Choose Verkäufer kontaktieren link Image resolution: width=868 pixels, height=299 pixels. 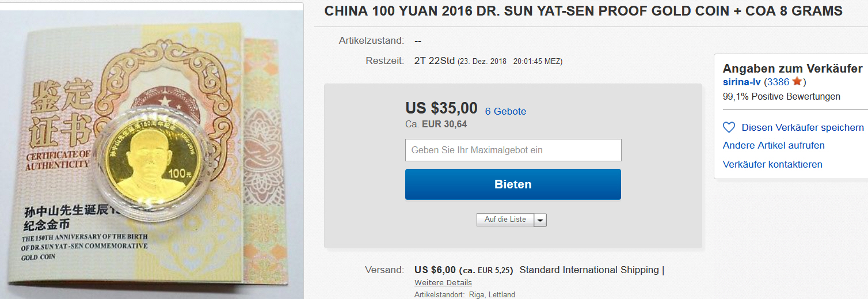(772, 164)
